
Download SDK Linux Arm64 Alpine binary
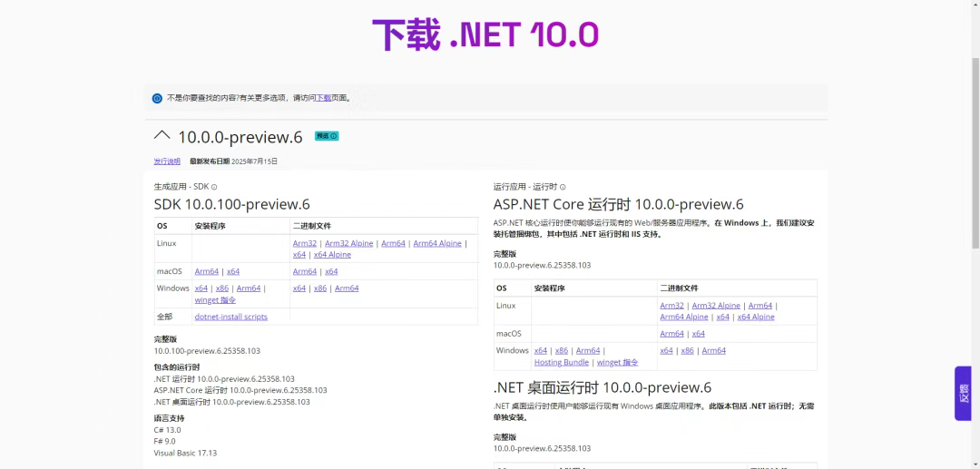pos(437,243)
